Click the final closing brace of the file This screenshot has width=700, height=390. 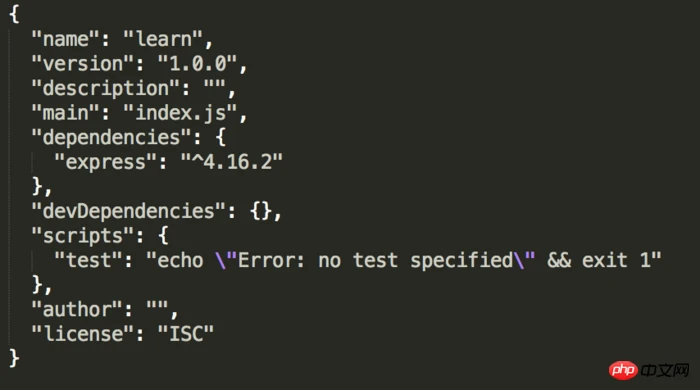tap(14, 358)
